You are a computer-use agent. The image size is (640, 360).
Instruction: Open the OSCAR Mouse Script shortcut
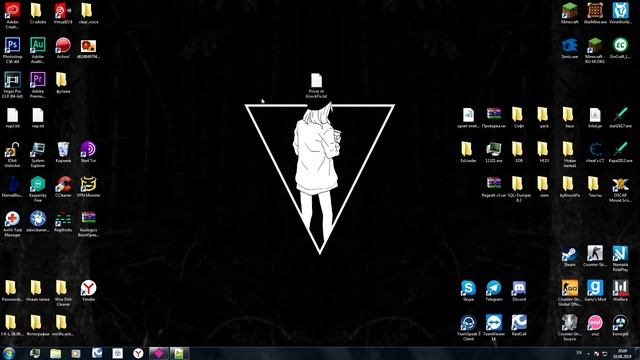[x=620, y=189]
